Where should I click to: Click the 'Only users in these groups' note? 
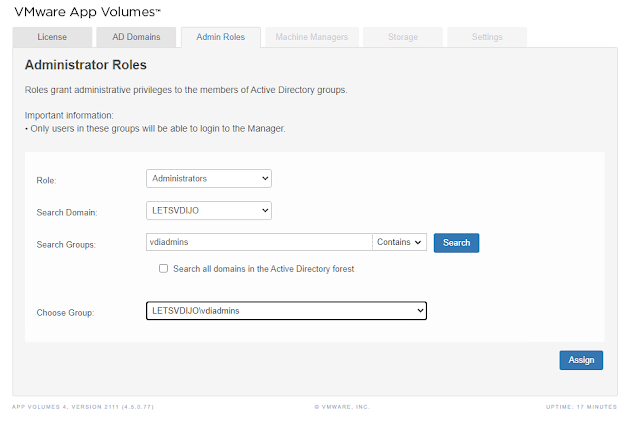pyautogui.click(x=155, y=129)
